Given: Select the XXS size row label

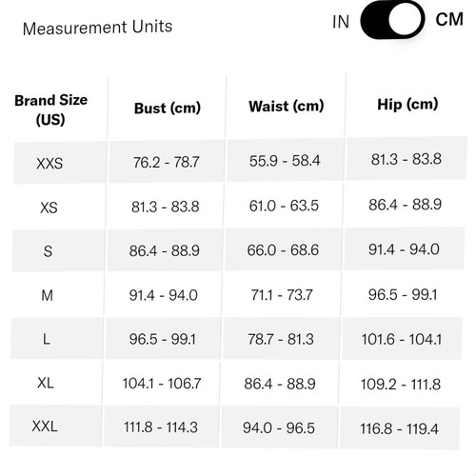Looking at the screenshot, I should tap(50, 164).
